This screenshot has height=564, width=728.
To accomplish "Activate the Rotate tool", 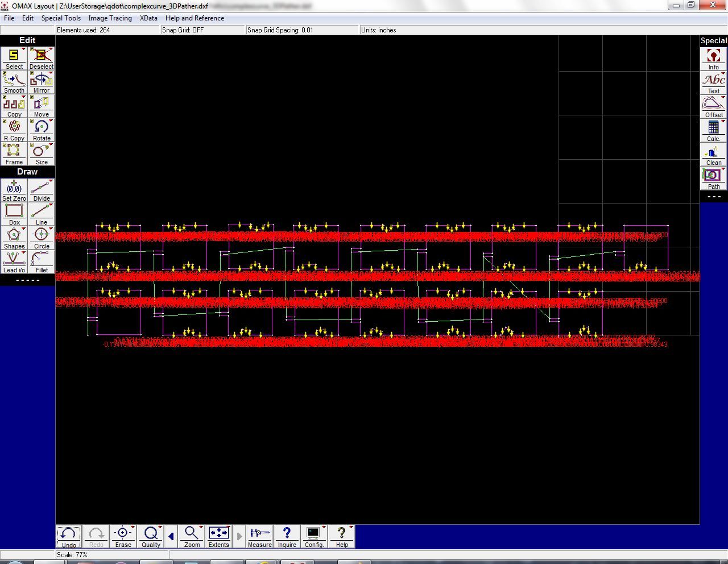I will pos(41,131).
